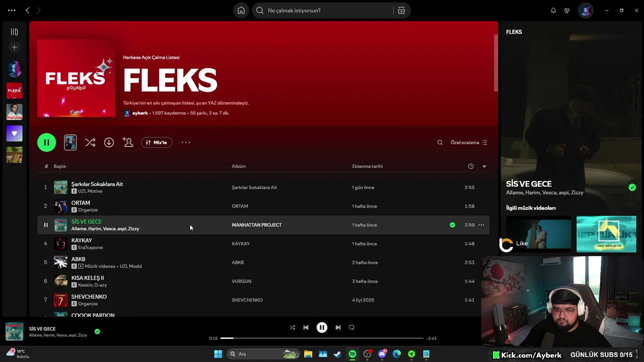Click the main view scrollbar

tap(496, 63)
